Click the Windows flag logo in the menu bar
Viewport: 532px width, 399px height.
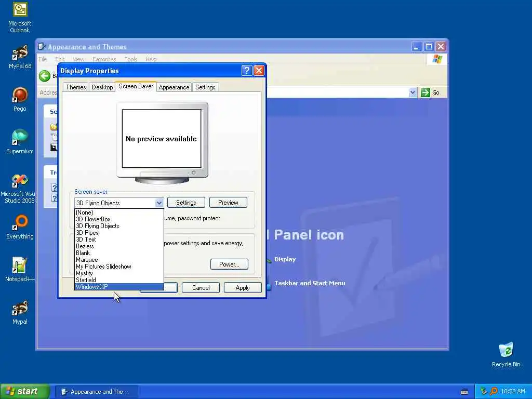[437, 59]
